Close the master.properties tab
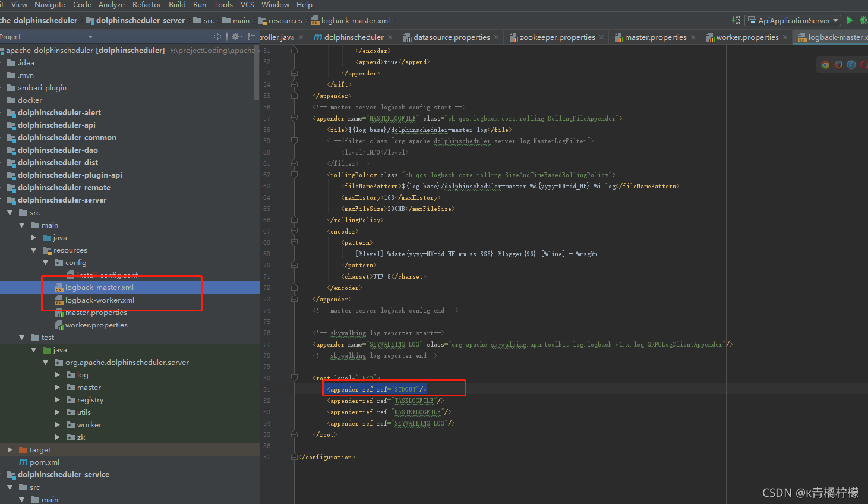The height and width of the screenshot is (504, 868). [693, 37]
